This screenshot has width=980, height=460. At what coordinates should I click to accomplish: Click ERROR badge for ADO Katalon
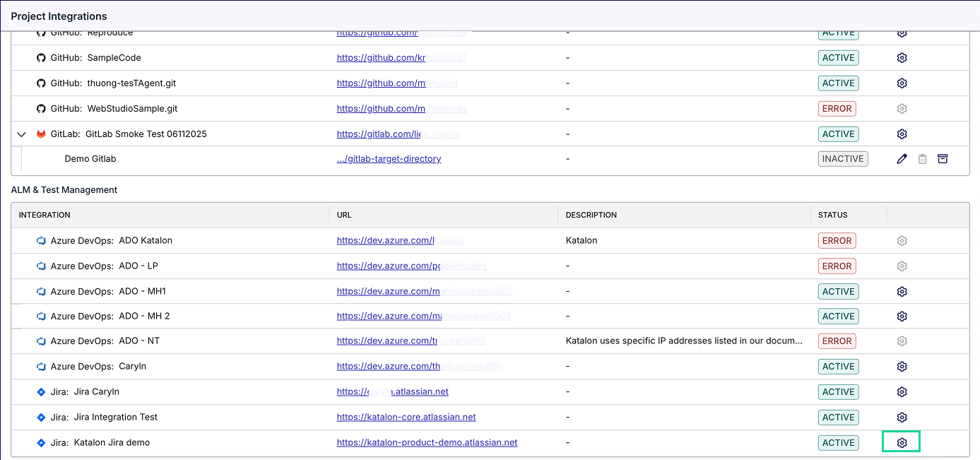click(x=837, y=241)
